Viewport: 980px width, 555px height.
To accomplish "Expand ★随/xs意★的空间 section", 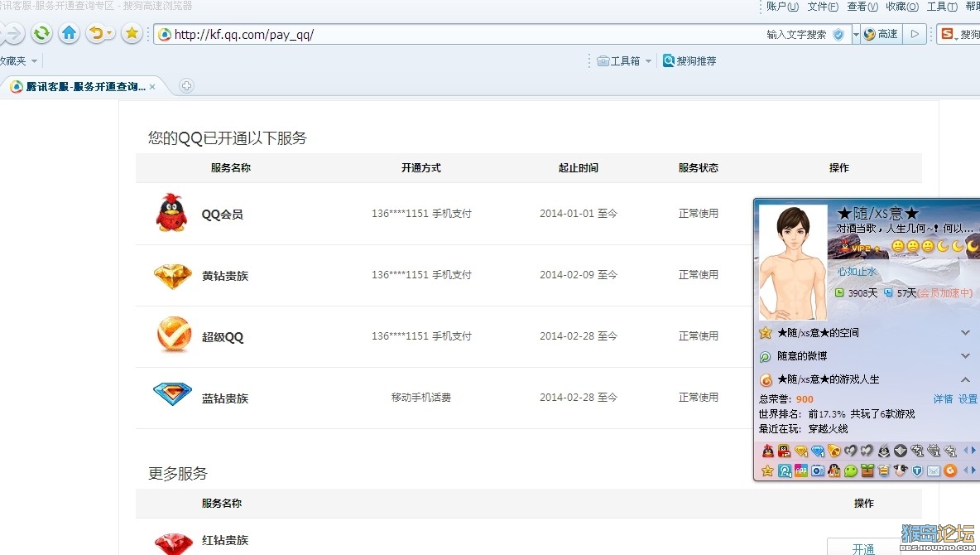I will [965, 333].
